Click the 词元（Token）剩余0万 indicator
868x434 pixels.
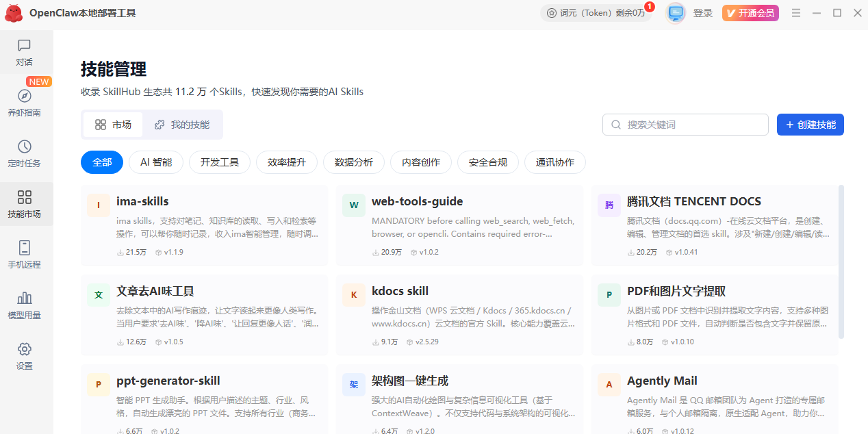(x=596, y=13)
